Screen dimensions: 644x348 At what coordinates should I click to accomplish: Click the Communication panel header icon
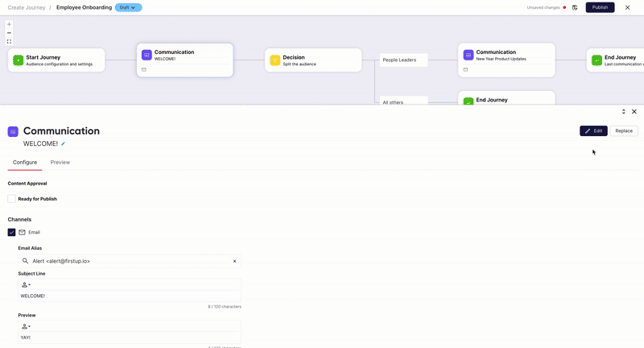pos(13,131)
